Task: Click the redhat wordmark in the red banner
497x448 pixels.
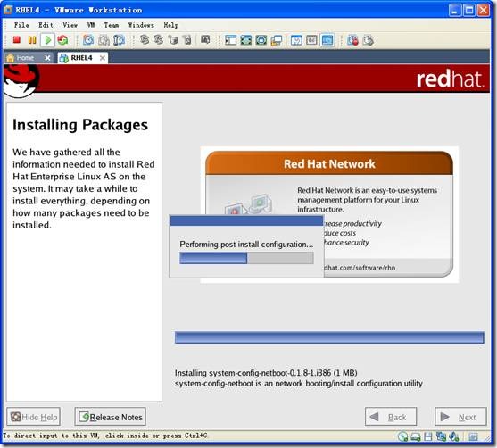Action: coord(450,79)
